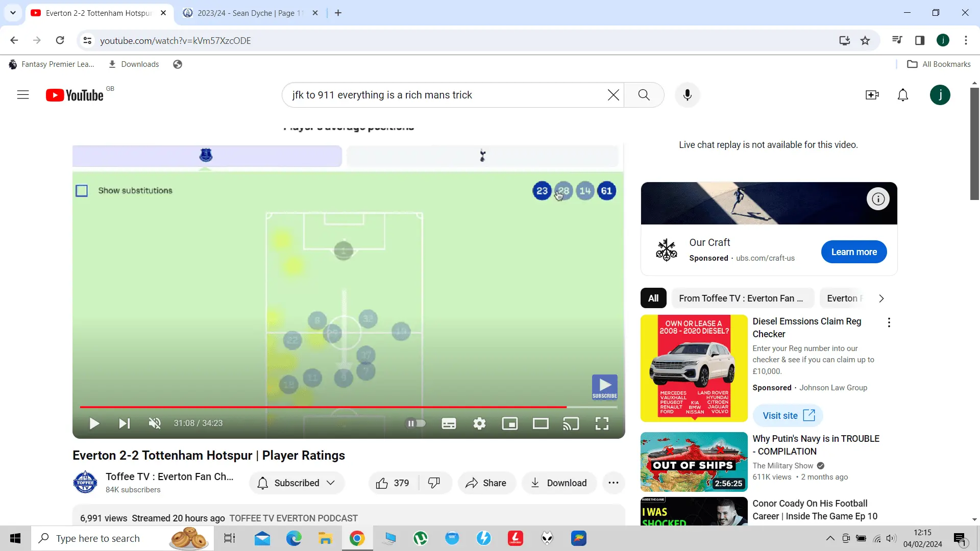Image resolution: width=980 pixels, height=551 pixels.
Task: Expand the Subscribed notification dropdown
Action: [331, 483]
